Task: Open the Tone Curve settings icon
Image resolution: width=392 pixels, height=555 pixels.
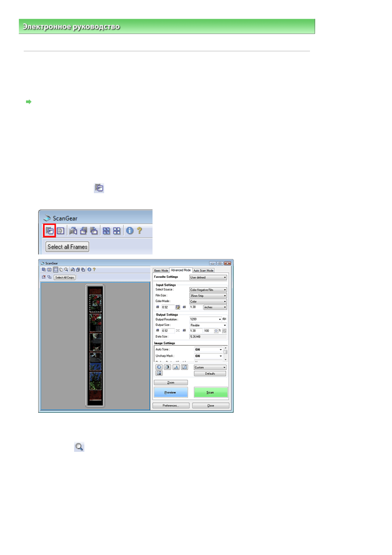Action: point(184,367)
